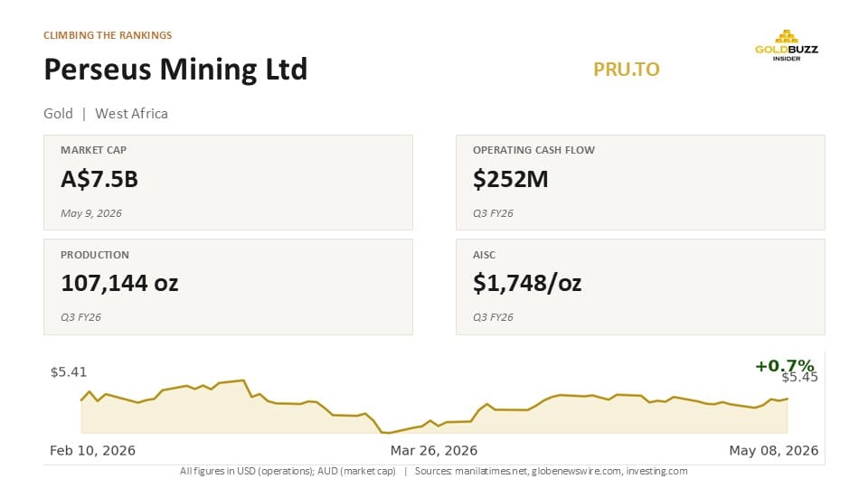
Task: Select the PRU.TO ticker symbol
Action: click(626, 70)
